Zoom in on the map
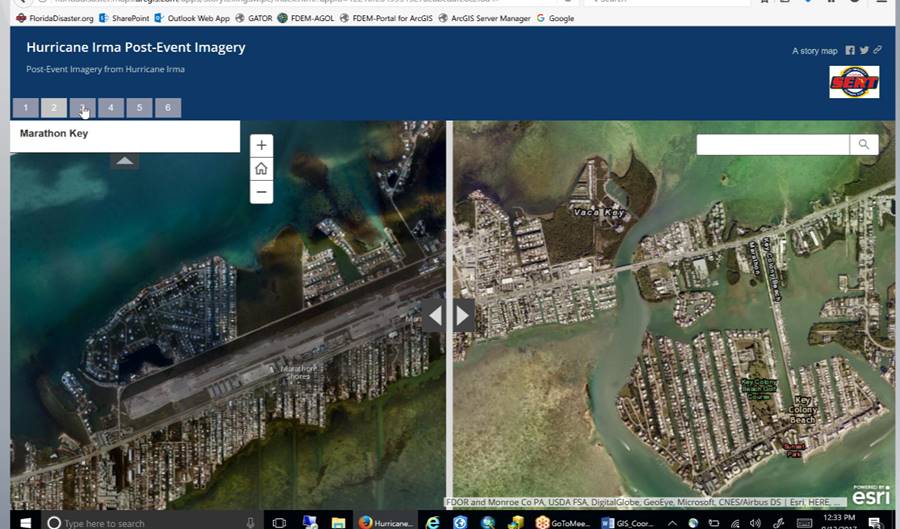This screenshot has height=529, width=900. click(x=261, y=145)
